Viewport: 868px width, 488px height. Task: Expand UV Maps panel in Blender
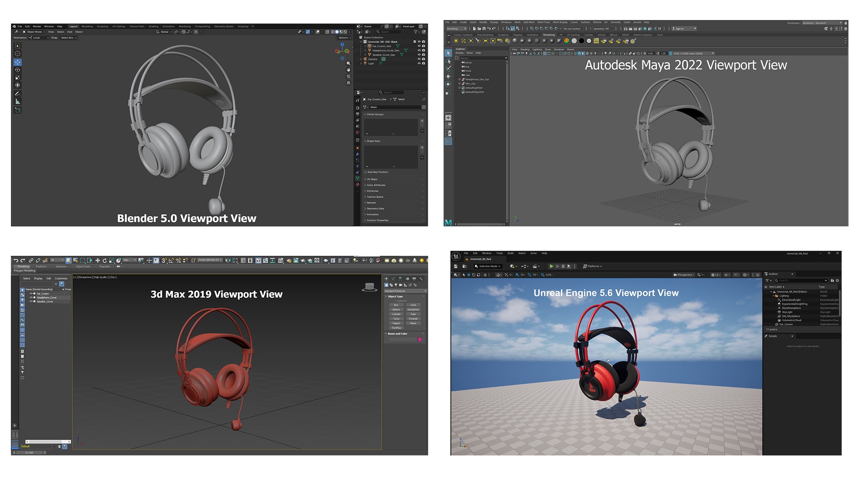pos(395,179)
